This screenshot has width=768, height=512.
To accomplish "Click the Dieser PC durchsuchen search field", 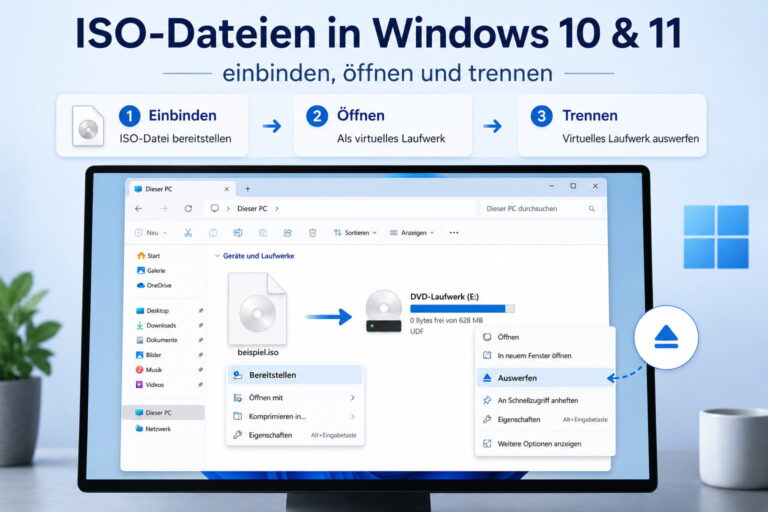I will (540, 209).
